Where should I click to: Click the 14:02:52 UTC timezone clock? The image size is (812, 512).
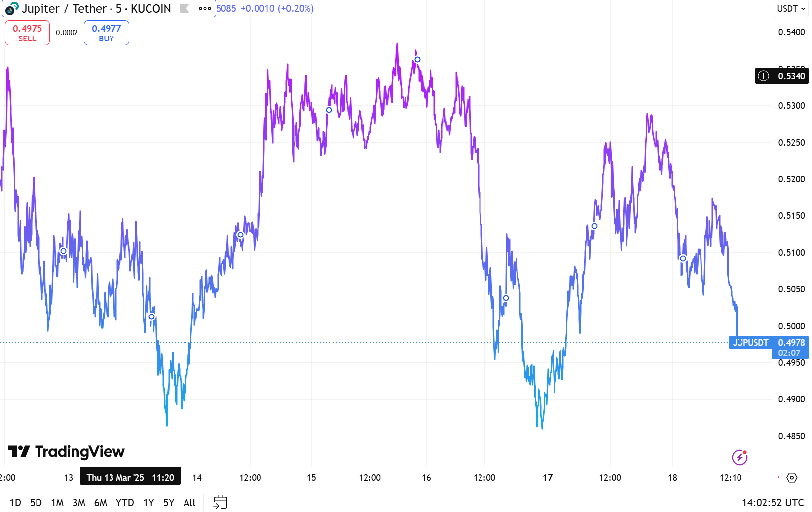(x=773, y=502)
